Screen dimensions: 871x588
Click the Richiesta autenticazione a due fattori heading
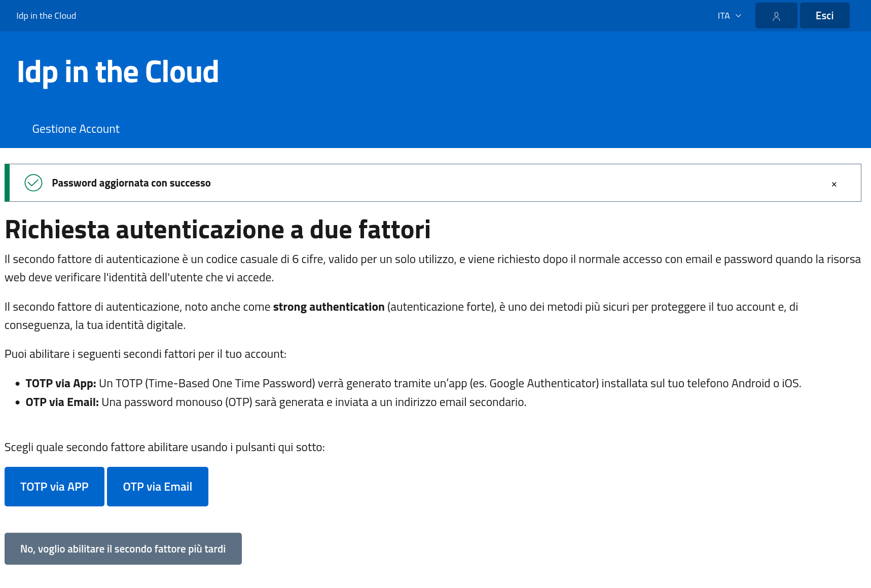217,230
